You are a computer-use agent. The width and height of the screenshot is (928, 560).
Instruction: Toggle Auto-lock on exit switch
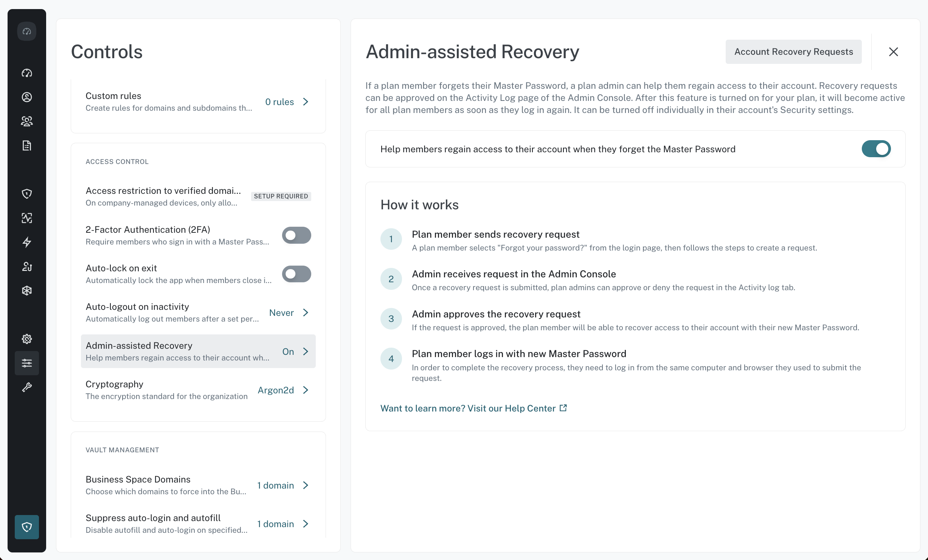point(296,274)
